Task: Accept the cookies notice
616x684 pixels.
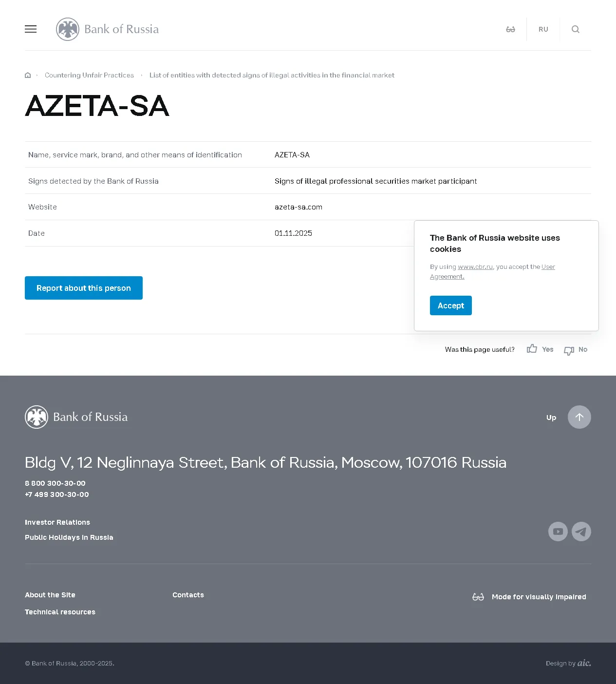Action: pyautogui.click(x=450, y=305)
